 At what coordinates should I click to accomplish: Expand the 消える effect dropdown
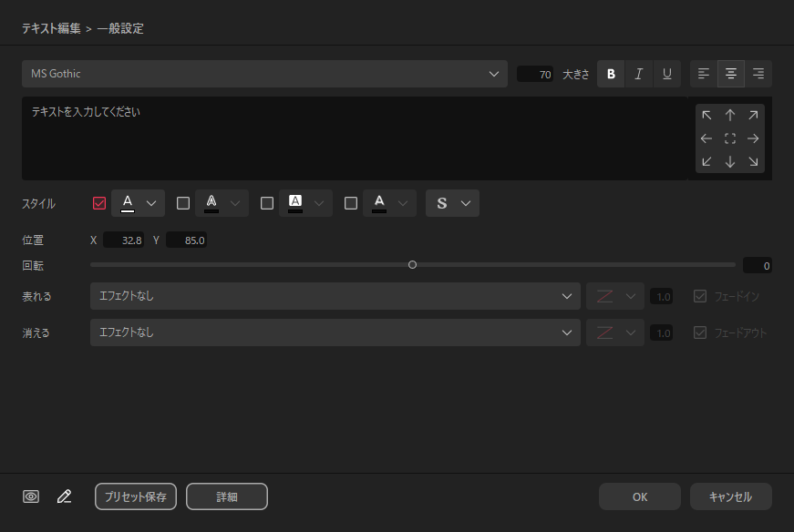click(x=335, y=332)
